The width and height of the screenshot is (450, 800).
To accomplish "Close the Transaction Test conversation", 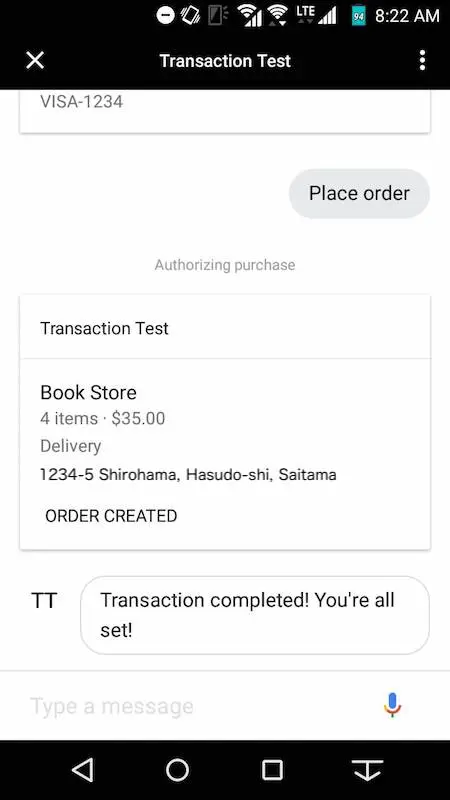I will point(35,61).
